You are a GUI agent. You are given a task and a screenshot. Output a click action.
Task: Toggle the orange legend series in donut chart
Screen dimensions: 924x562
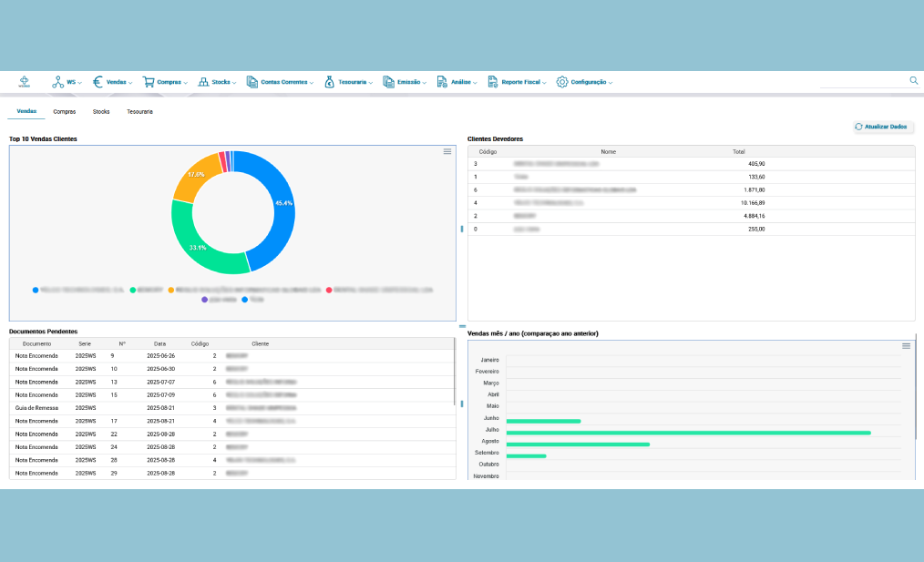pyautogui.click(x=171, y=290)
